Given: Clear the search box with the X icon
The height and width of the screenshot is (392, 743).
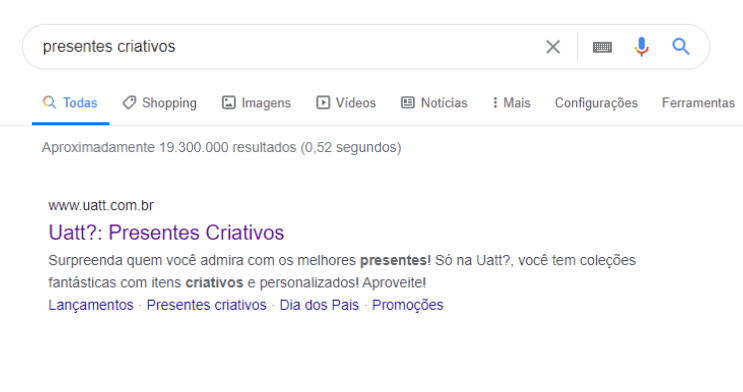Looking at the screenshot, I should (553, 47).
